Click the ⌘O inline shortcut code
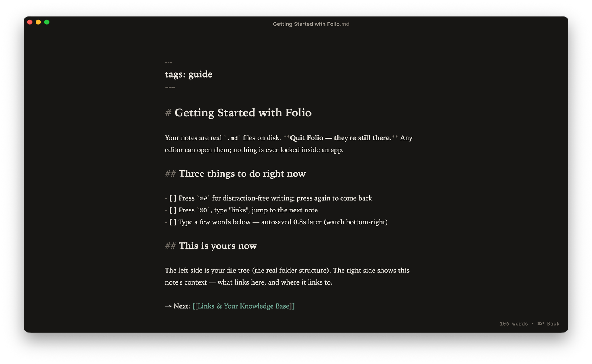The height and width of the screenshot is (364, 592). [203, 210]
